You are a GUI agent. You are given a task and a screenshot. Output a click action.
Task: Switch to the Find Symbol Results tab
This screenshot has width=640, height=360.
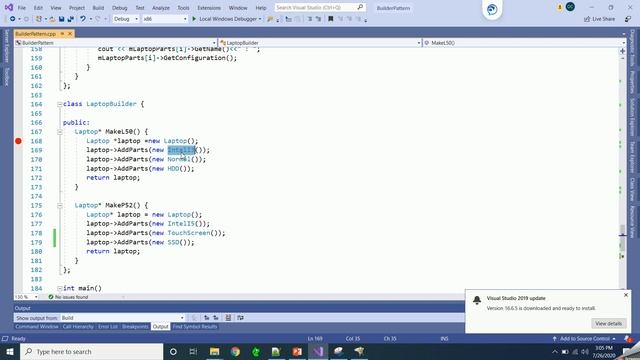pyautogui.click(x=195, y=327)
